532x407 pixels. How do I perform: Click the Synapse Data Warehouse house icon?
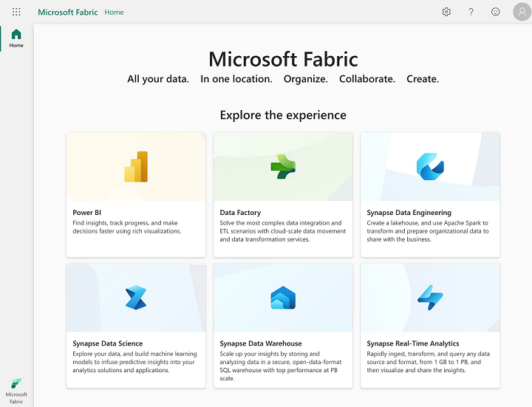click(283, 298)
